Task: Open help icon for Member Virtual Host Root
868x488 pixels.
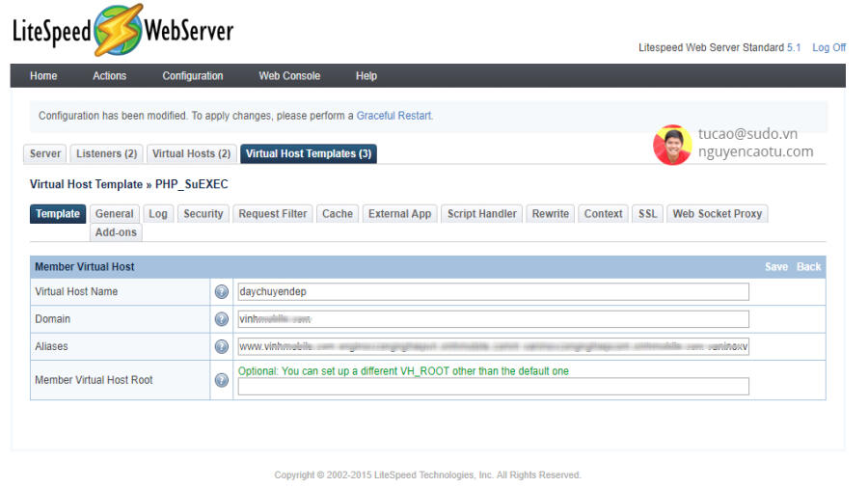Action: [x=222, y=380]
